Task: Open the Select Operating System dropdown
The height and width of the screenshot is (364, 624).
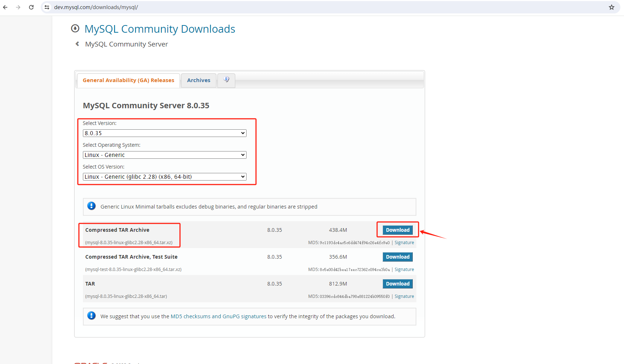Action: tap(165, 155)
